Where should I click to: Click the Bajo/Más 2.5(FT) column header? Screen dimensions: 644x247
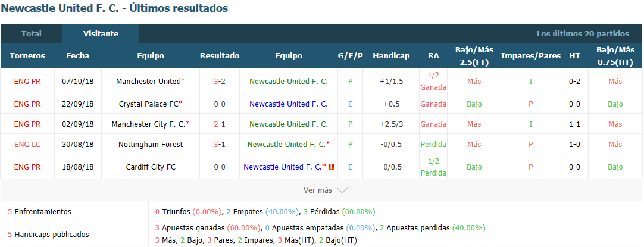pos(474,56)
